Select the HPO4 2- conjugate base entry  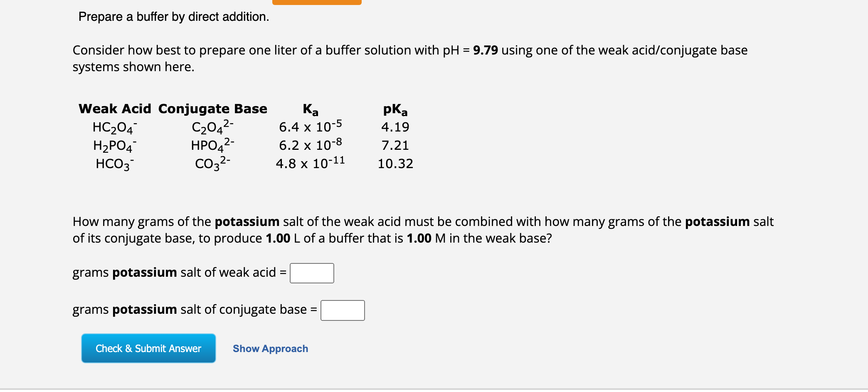(213, 145)
